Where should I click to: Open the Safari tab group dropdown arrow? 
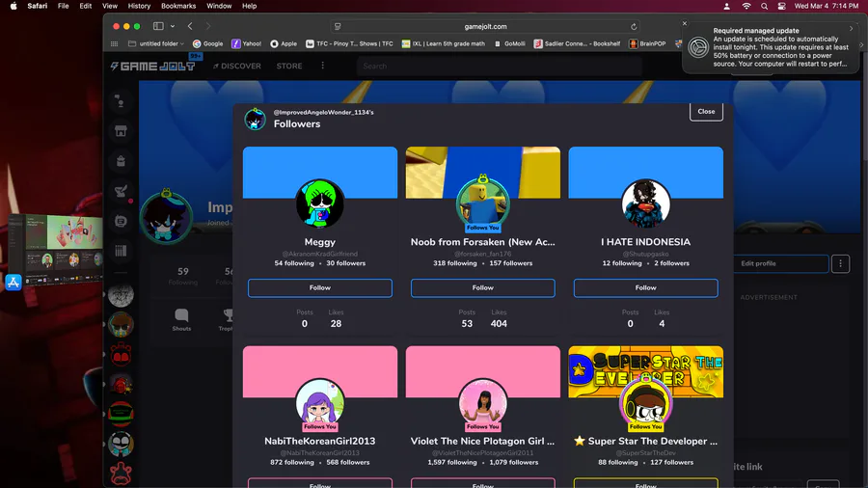coord(173,26)
